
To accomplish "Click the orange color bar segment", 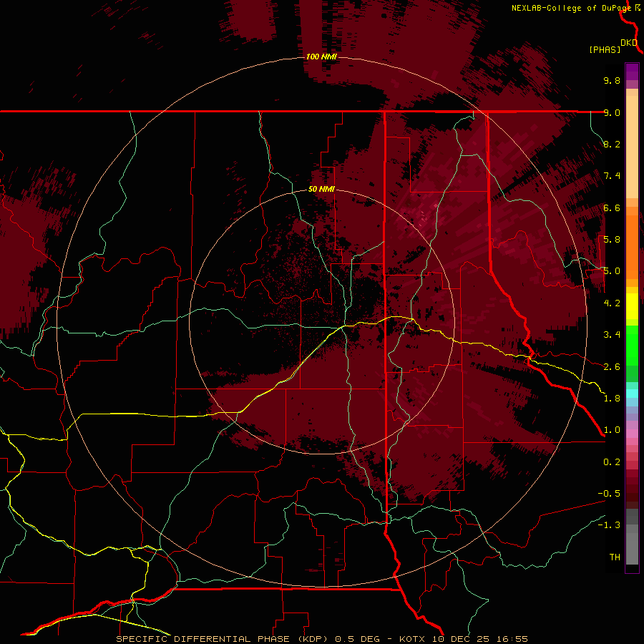I will point(632,246).
